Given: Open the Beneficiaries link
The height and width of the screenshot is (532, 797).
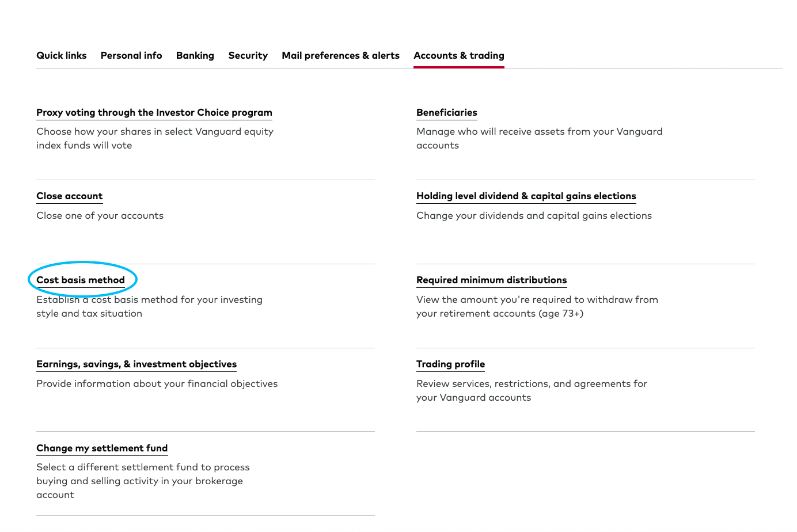Looking at the screenshot, I should pos(446,112).
